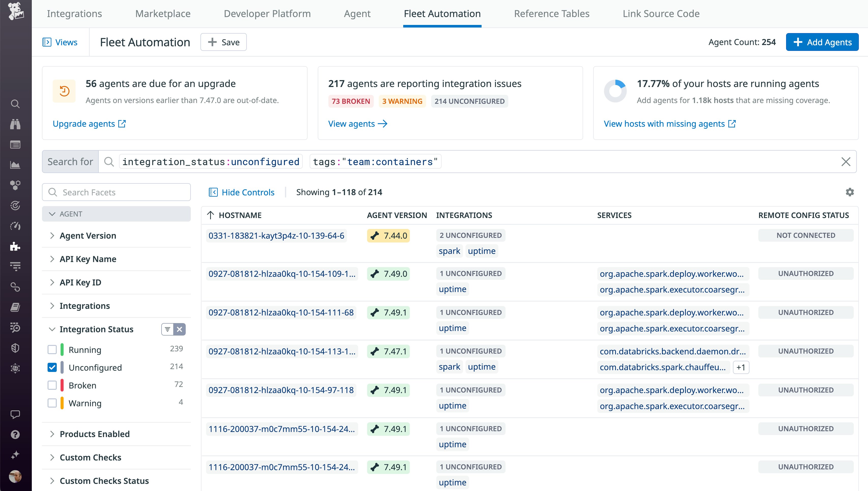Uncheck the Unconfigured integration status filter
This screenshot has height=491, width=868.
[52, 367]
